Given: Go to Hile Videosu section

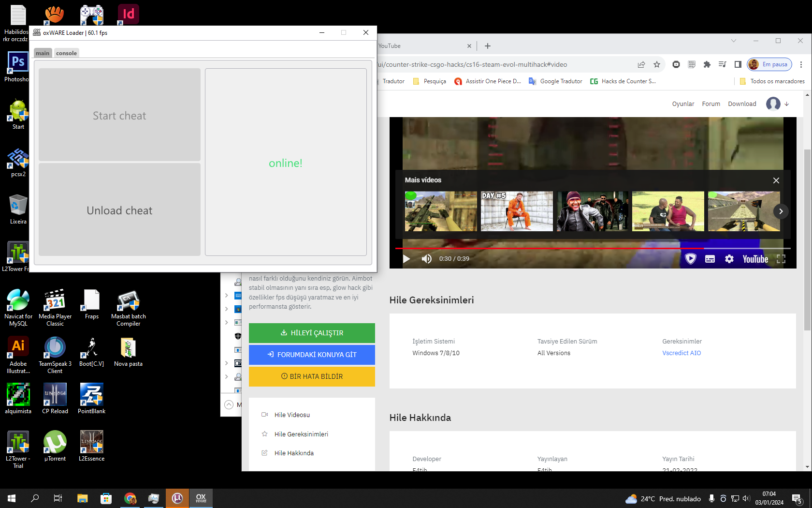Looking at the screenshot, I should point(292,415).
